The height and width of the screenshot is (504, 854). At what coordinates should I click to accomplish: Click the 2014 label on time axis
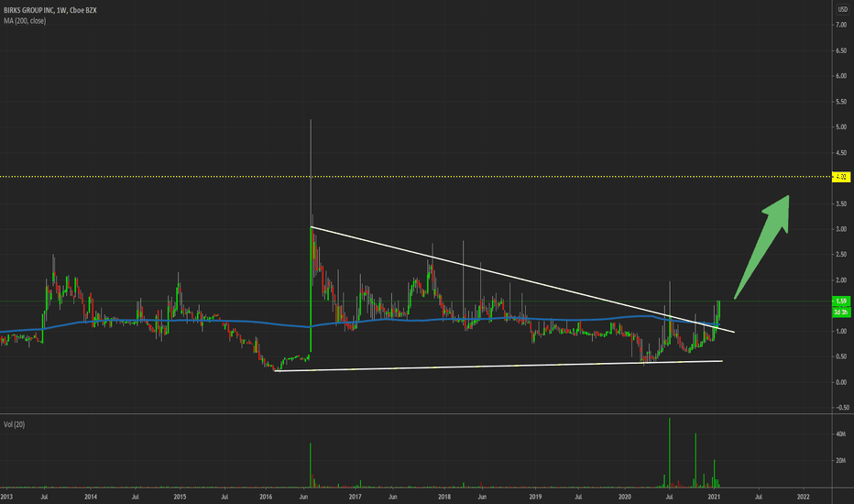coord(91,497)
